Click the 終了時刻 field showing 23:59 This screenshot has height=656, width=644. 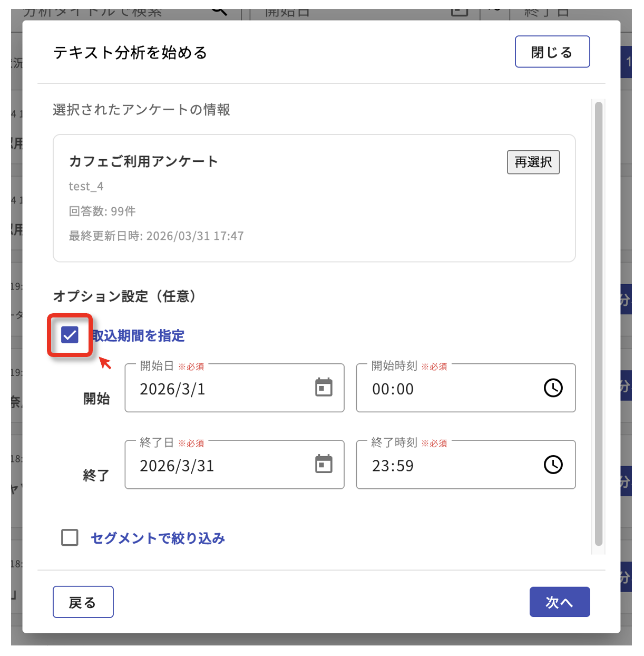(448, 466)
